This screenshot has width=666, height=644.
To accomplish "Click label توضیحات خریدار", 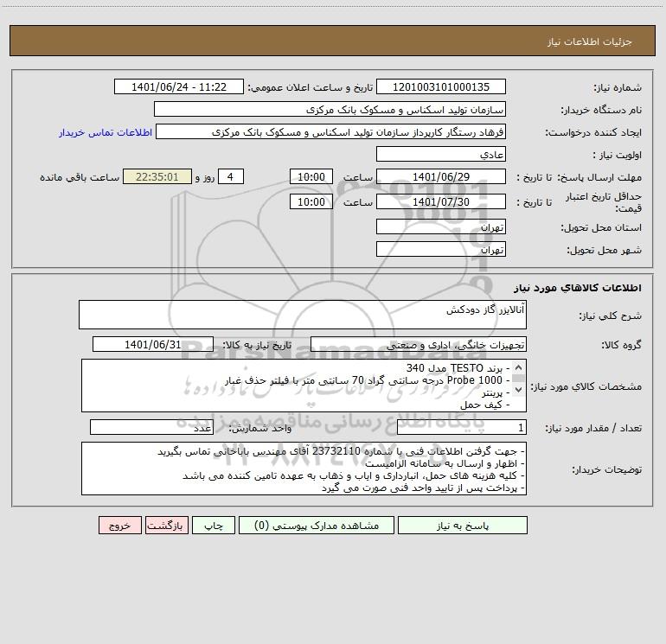I will (x=607, y=469).
